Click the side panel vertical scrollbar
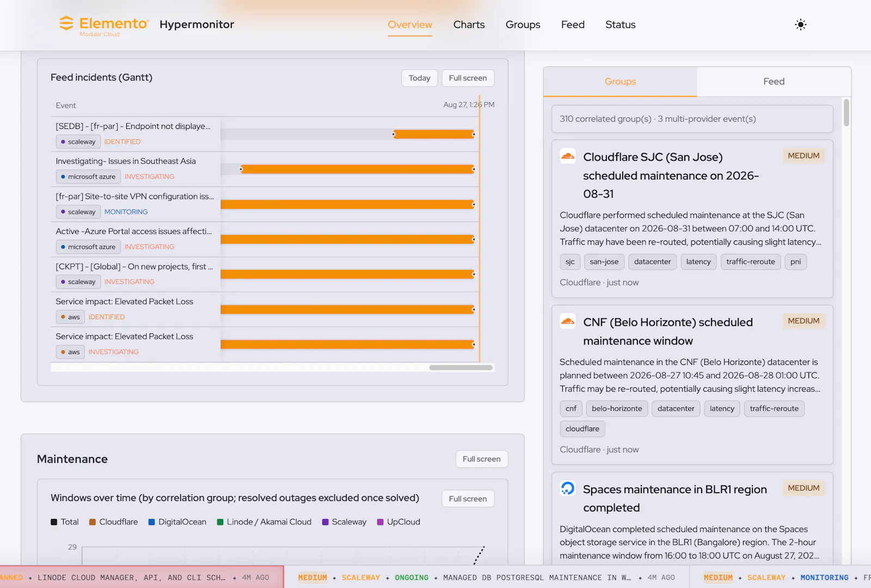 846,112
